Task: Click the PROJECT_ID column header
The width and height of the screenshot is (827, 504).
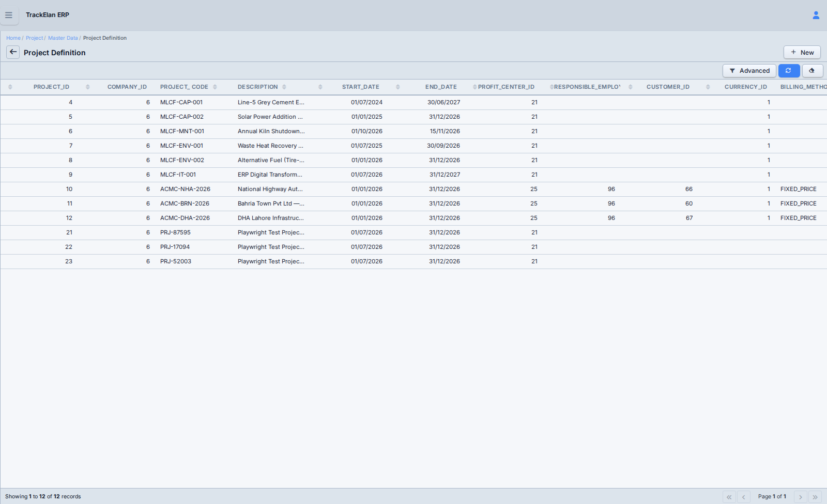Action: 51,87
